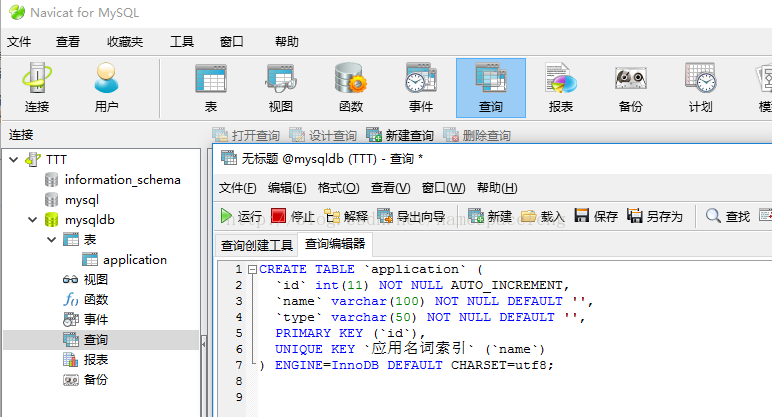The width and height of the screenshot is (772, 417).
Task: Open the 连接 (Connection) toolbar icon
Action: (37, 88)
